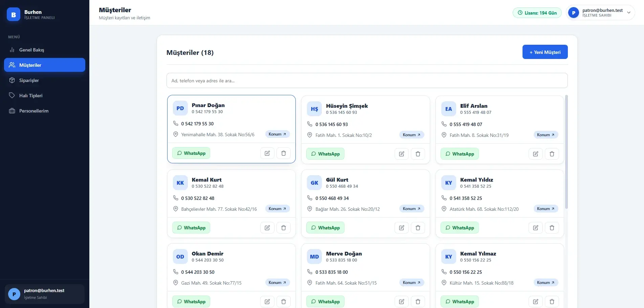Click the phone icon on Okan Demir's card
The image size is (644, 308).
(x=176, y=272)
